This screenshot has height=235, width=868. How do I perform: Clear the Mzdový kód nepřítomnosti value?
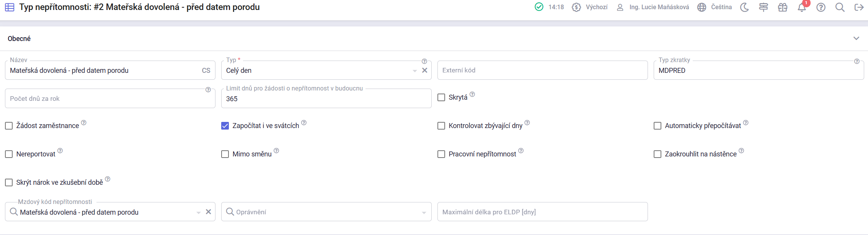coord(209,212)
